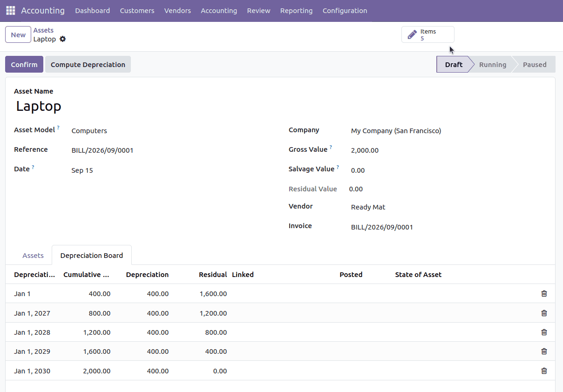The height and width of the screenshot is (392, 563).
Task: Click cumulative value 2,000.00 cell
Action: coord(87,371)
